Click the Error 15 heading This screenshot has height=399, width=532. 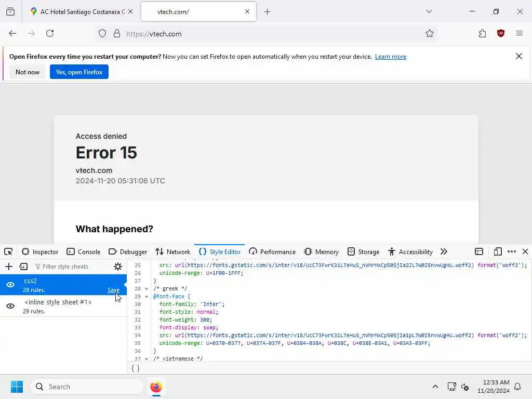click(x=106, y=153)
